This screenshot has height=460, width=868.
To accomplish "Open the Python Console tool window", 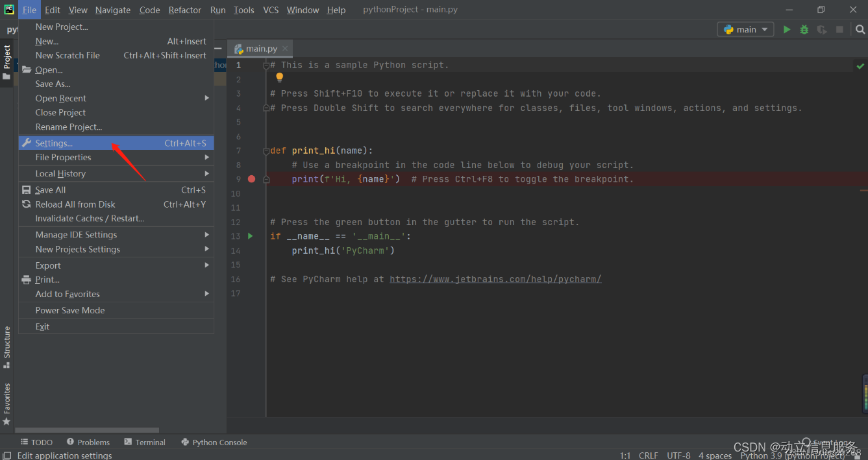I will pyautogui.click(x=214, y=442).
